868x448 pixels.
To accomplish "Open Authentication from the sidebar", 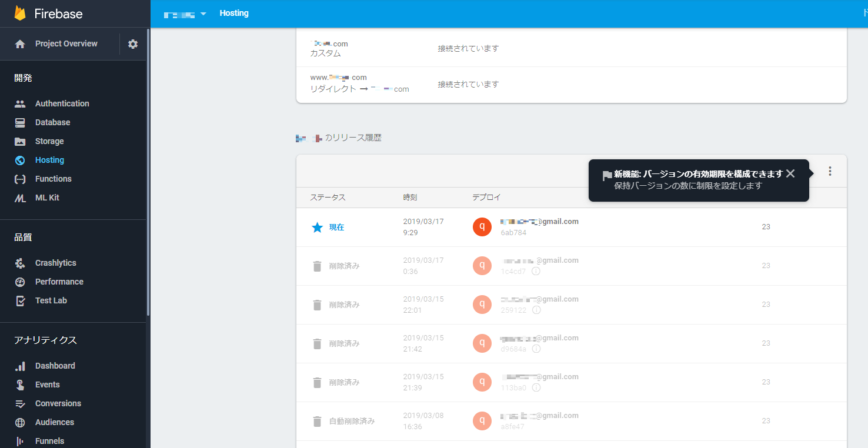I will click(x=62, y=103).
